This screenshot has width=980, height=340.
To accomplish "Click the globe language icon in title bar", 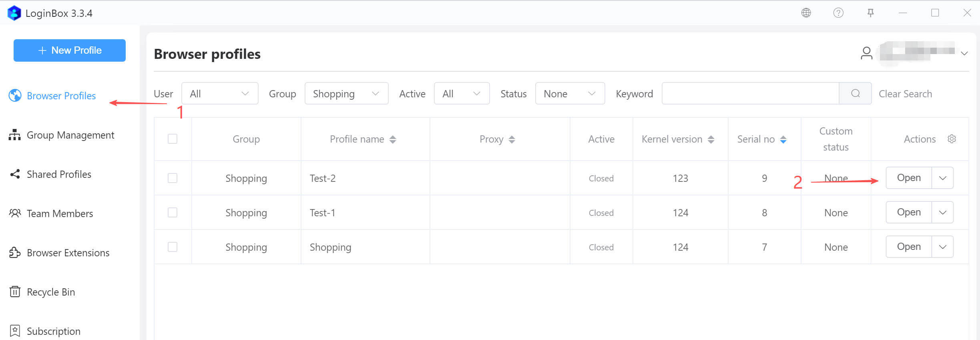I will pyautogui.click(x=806, y=13).
